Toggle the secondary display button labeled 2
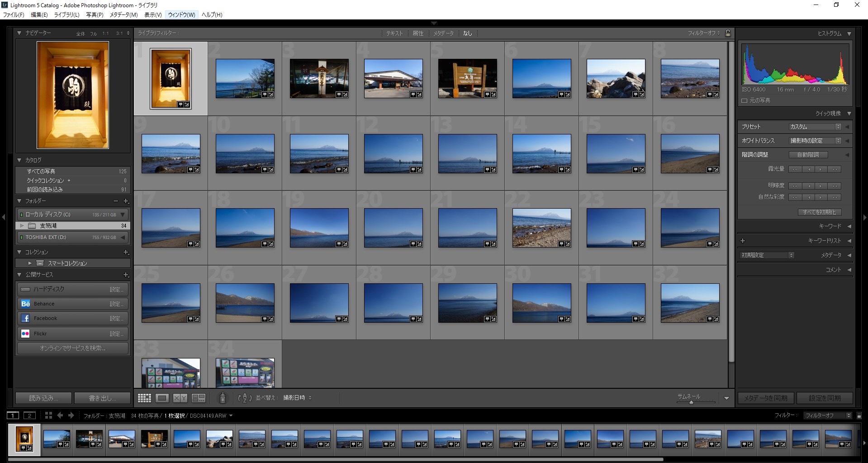Image resolution: width=868 pixels, height=463 pixels. coord(29,415)
